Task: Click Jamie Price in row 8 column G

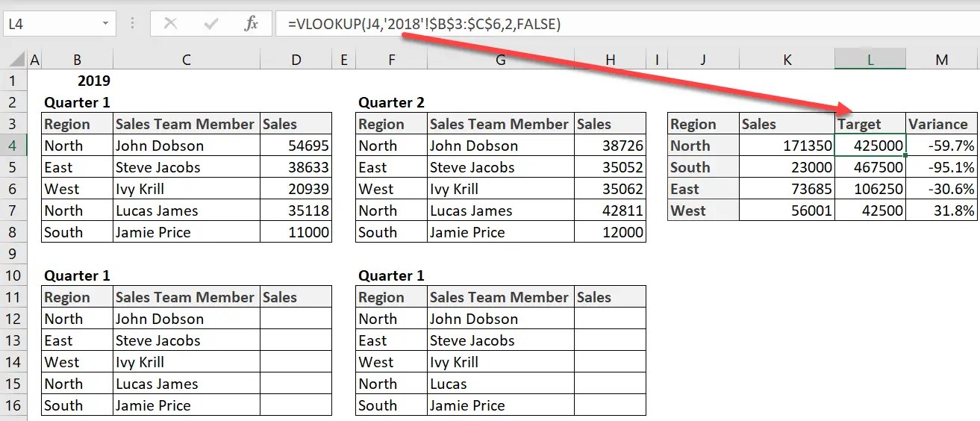Action: pyautogui.click(x=501, y=232)
